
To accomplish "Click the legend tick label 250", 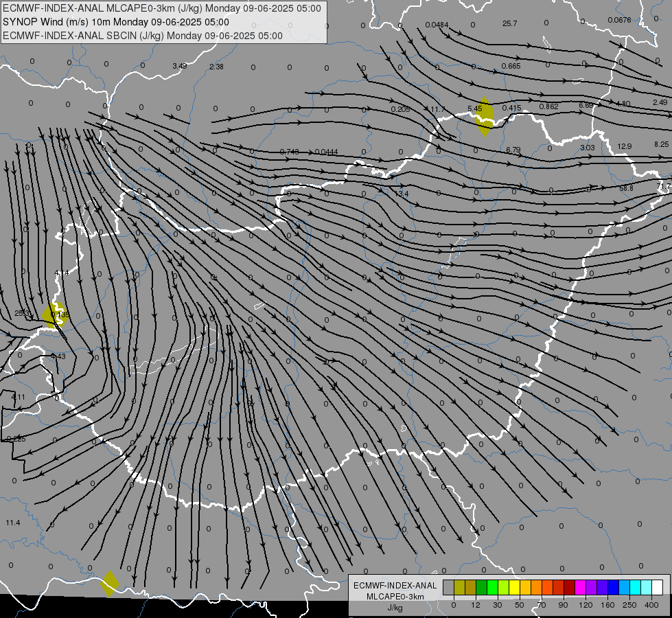I will click(629, 605).
